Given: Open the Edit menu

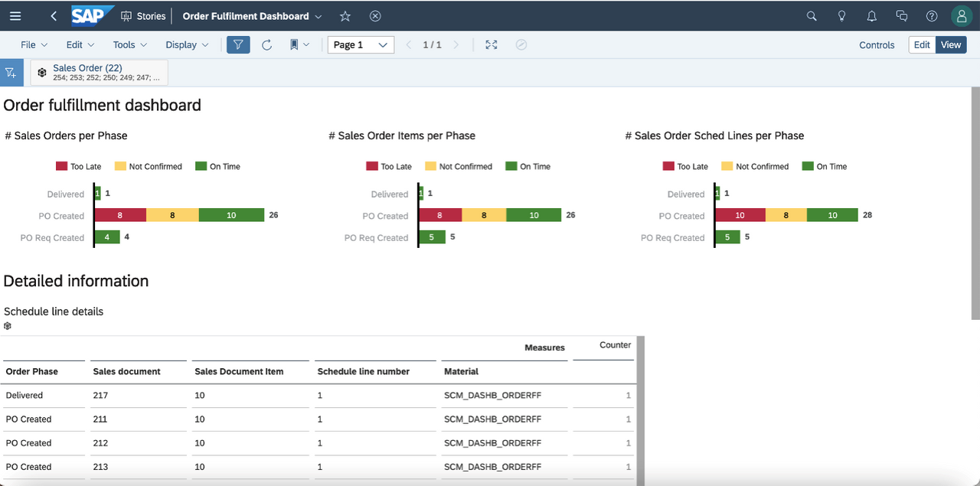Looking at the screenshot, I should 80,44.
